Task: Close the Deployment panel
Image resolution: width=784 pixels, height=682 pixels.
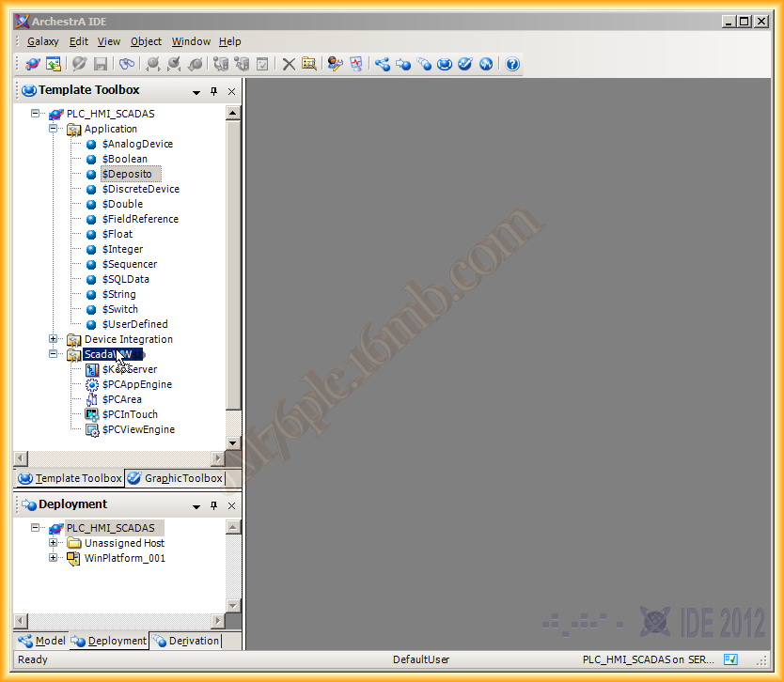Action: coord(231,505)
